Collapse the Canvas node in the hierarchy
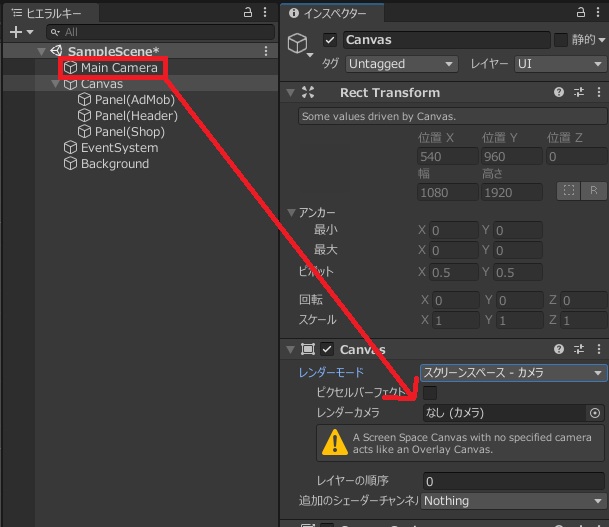Viewport: 609px width, 527px height. click(x=54, y=84)
